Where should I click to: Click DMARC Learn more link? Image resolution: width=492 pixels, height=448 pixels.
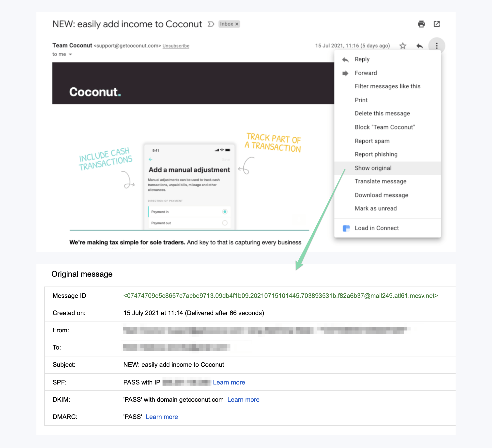point(162,417)
